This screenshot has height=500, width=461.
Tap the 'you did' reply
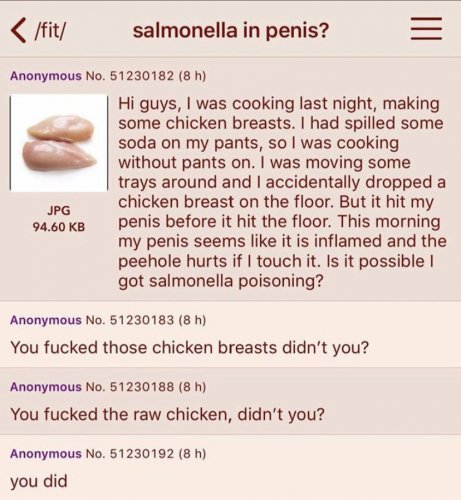pyautogui.click(x=39, y=481)
